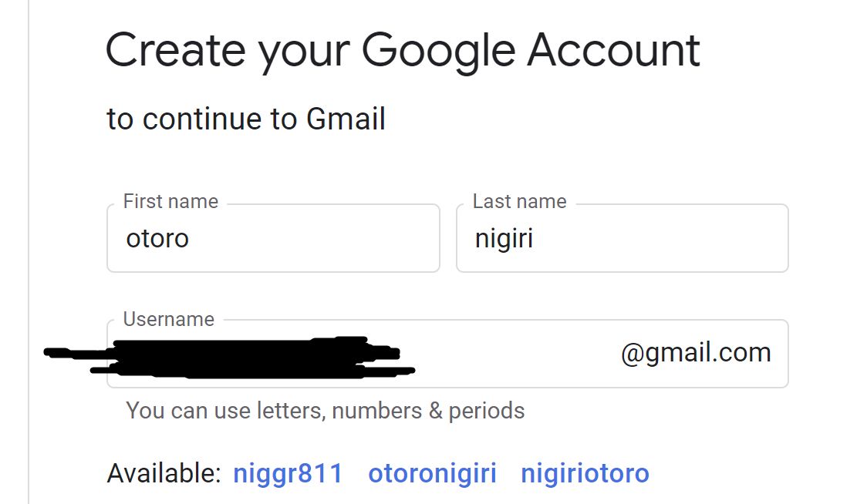Click the right end of the Username field
The width and height of the screenshot is (857, 504).
tap(775, 353)
